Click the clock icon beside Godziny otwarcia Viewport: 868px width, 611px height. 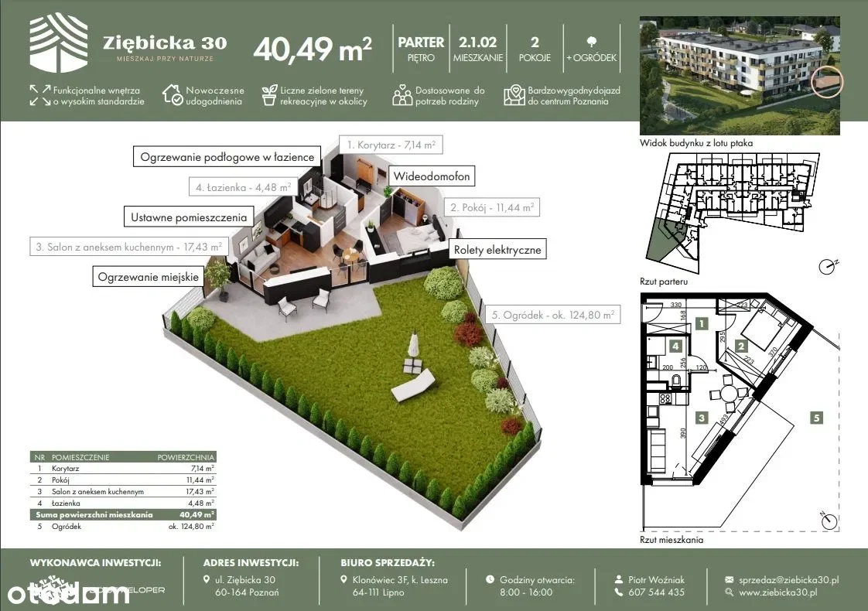coord(491,579)
